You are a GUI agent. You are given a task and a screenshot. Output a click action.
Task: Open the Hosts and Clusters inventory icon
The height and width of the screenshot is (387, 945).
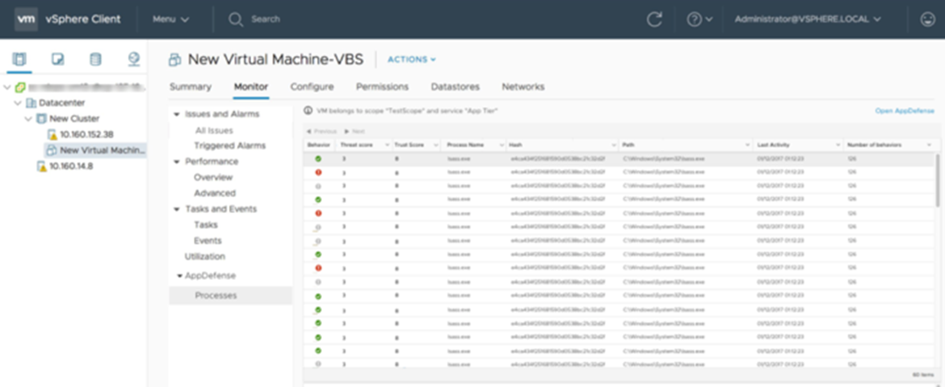(19, 58)
